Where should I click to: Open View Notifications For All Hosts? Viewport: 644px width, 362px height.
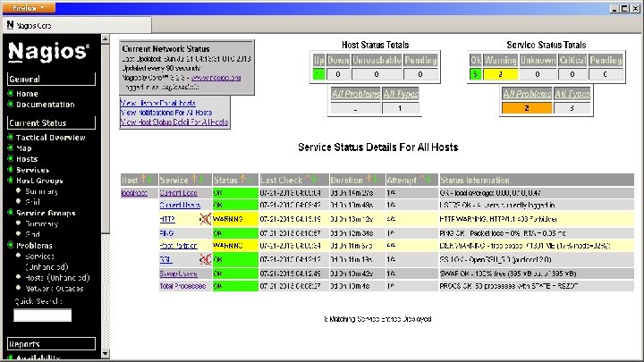[x=166, y=113]
